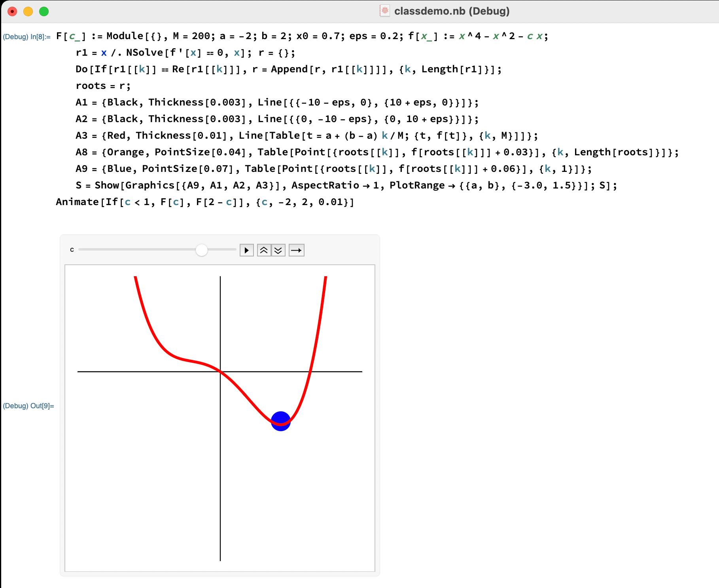Click the 'c' label beside the slider
The height and width of the screenshot is (588, 719).
tap(72, 250)
